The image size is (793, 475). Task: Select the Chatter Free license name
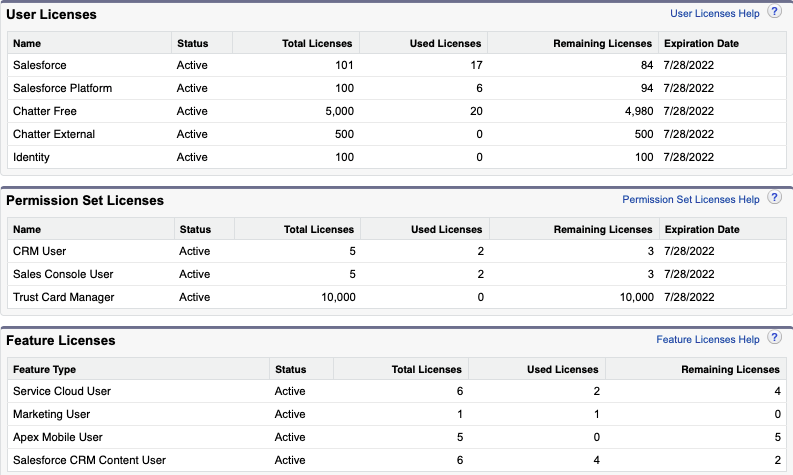[45, 111]
